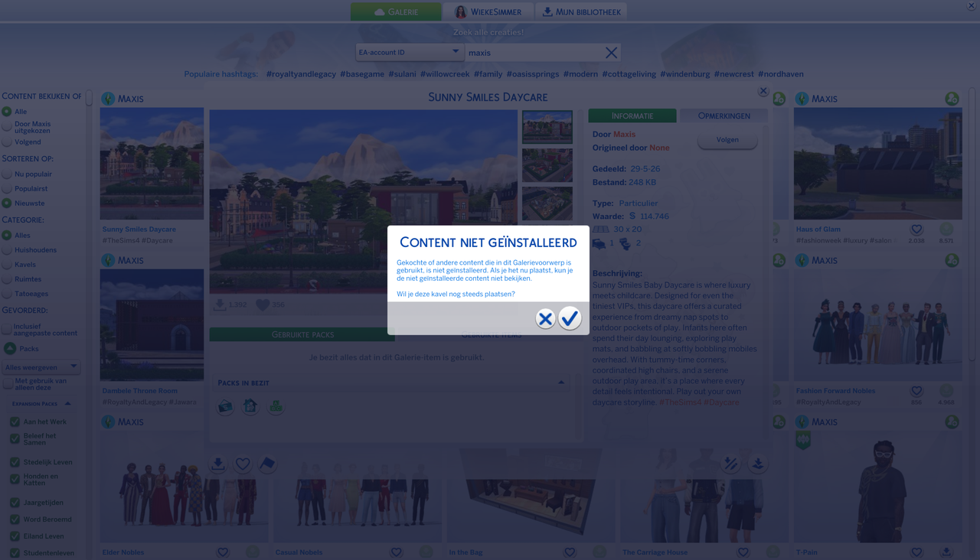Favorite the Fashion Forward Nobles household
This screenshot has width=980, height=560.
coord(916,391)
